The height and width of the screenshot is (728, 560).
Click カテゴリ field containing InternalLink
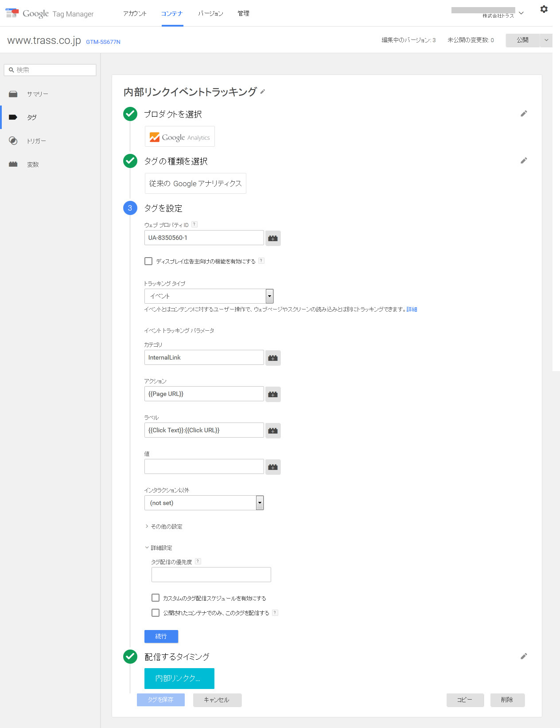click(204, 357)
